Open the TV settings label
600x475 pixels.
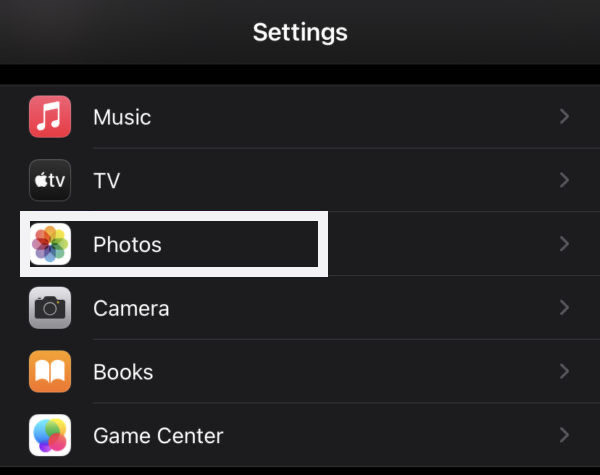point(107,181)
